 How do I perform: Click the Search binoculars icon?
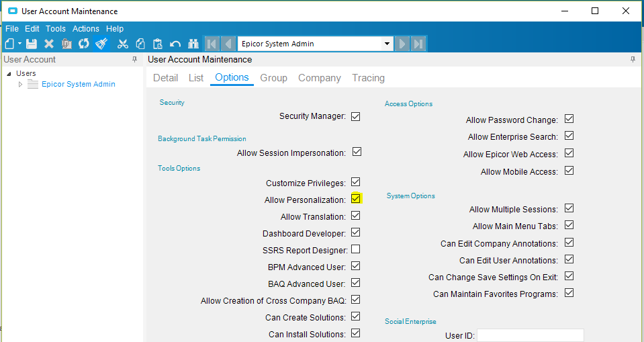point(193,44)
